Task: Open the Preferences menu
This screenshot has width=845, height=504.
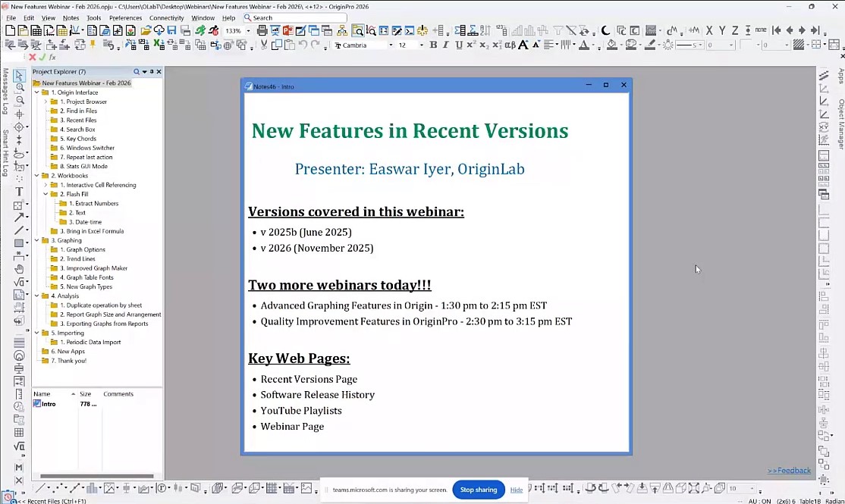Action: click(126, 17)
